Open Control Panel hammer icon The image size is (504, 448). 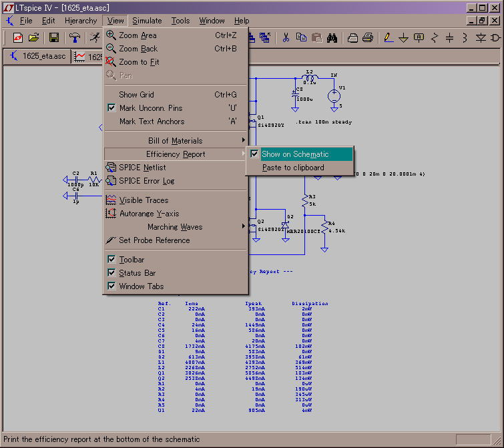pos(75,37)
